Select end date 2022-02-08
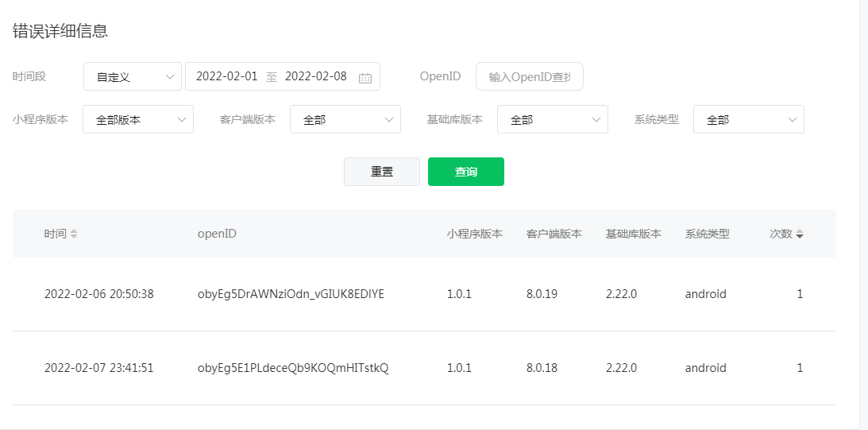868x430 pixels. click(x=316, y=76)
